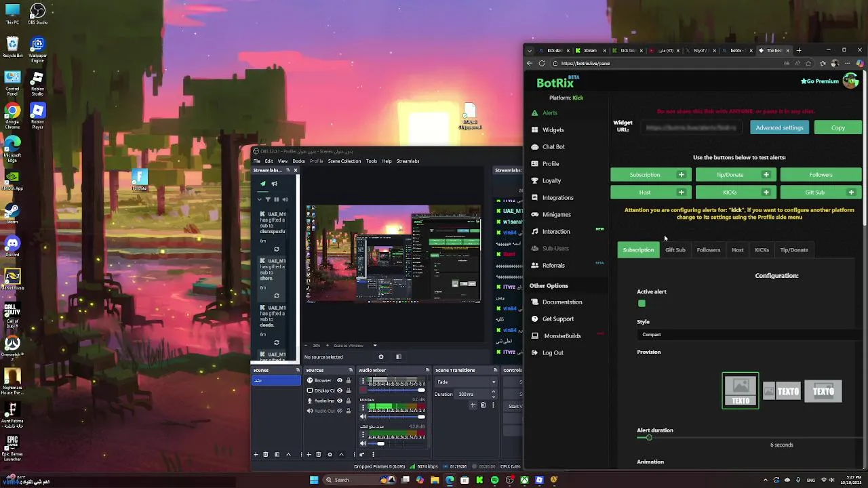The image size is (868, 488).
Task: Open Mic/Aux three-dot options menu
Action: [x=363, y=408]
